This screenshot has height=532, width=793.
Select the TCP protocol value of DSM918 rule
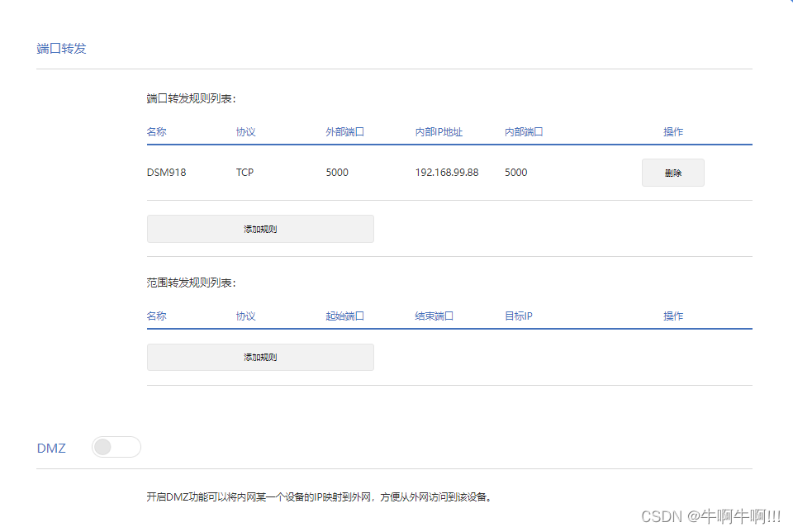click(245, 172)
